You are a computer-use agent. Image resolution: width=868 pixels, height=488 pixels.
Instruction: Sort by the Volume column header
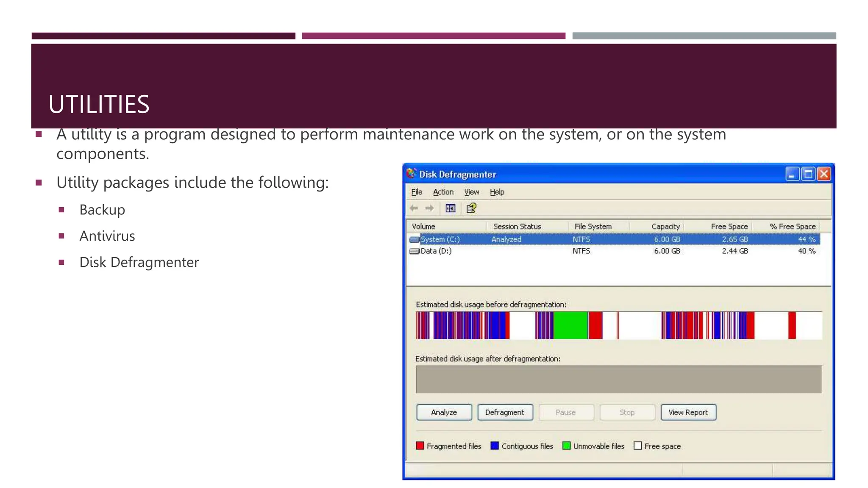click(x=447, y=227)
